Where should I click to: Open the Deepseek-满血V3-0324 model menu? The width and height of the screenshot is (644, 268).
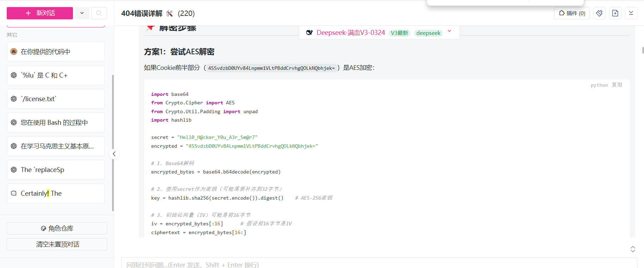click(351, 33)
